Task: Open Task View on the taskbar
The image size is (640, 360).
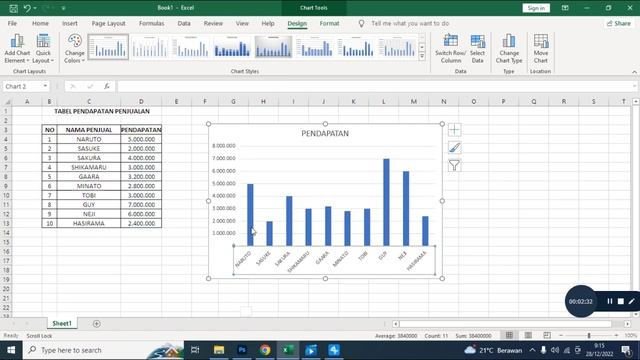Action: pos(195,350)
